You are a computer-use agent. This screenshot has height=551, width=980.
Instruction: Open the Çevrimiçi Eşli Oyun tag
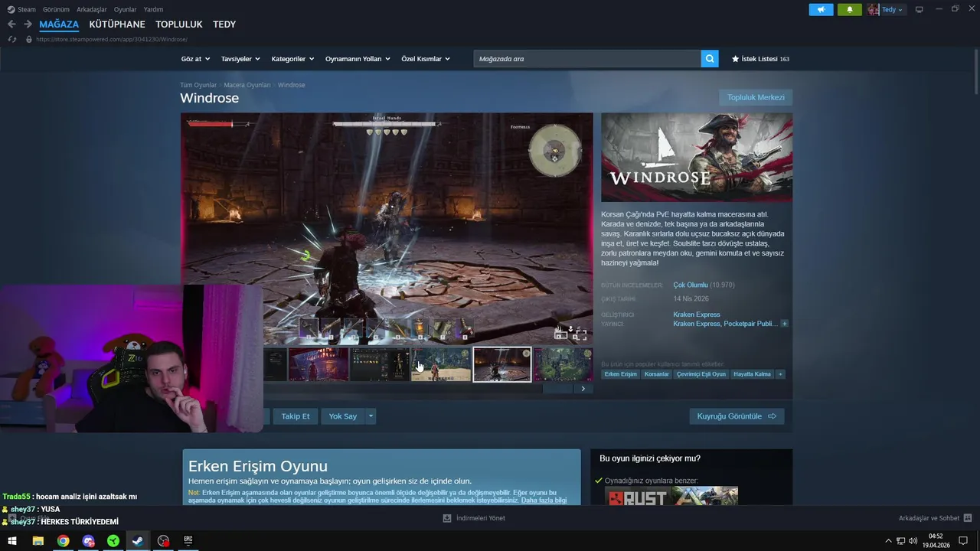pyautogui.click(x=701, y=374)
